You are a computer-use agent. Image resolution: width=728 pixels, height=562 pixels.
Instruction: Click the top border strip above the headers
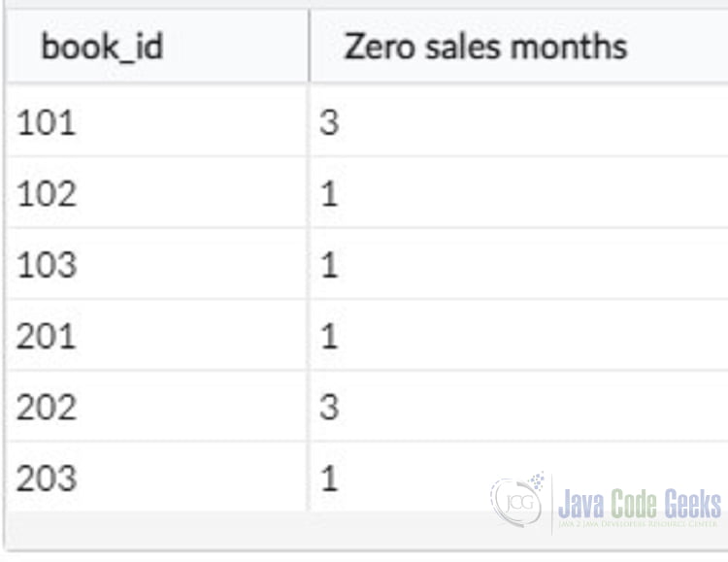[364, 5]
